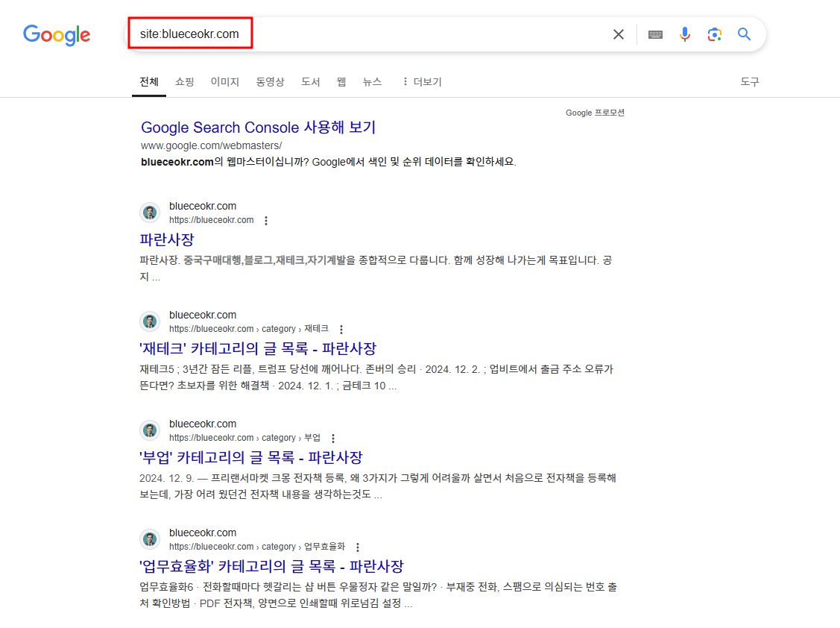Start voice search with the microphone icon
Screen dimensions: 840x628
click(685, 34)
